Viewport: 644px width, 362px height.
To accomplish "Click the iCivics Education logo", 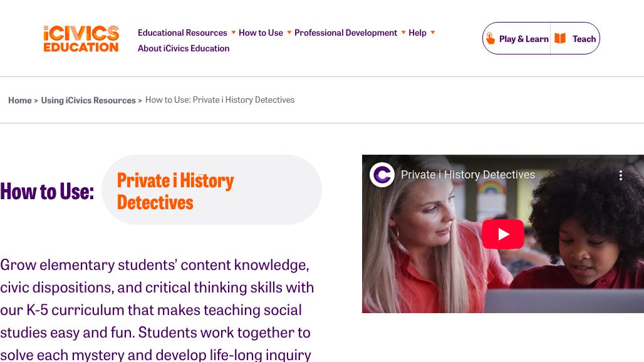I will click(81, 38).
